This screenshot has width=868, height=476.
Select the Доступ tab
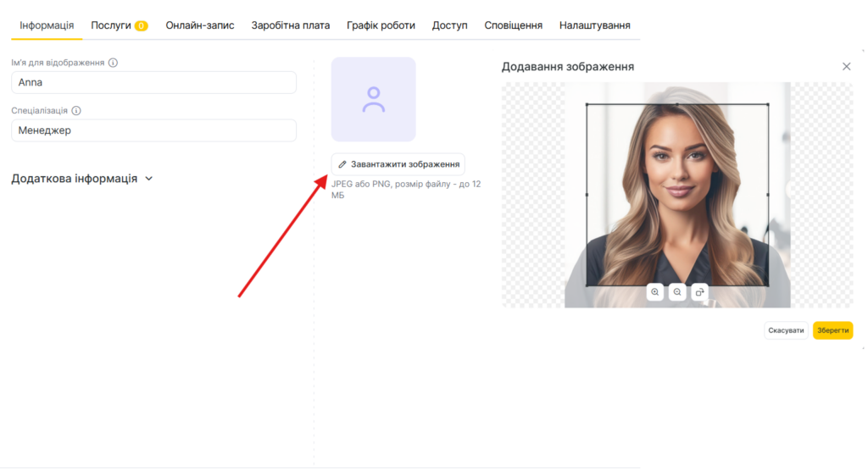coord(449,25)
